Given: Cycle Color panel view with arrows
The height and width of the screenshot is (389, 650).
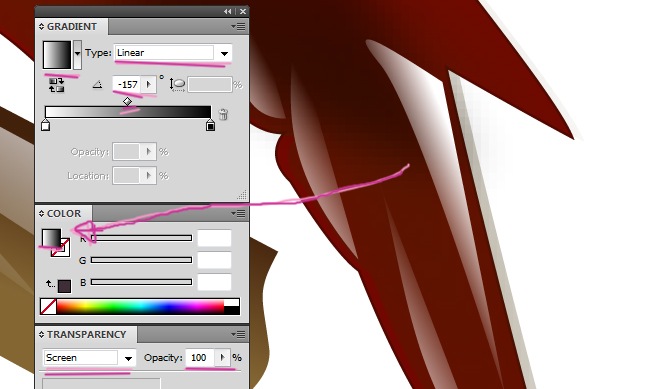Looking at the screenshot, I should click(41, 214).
